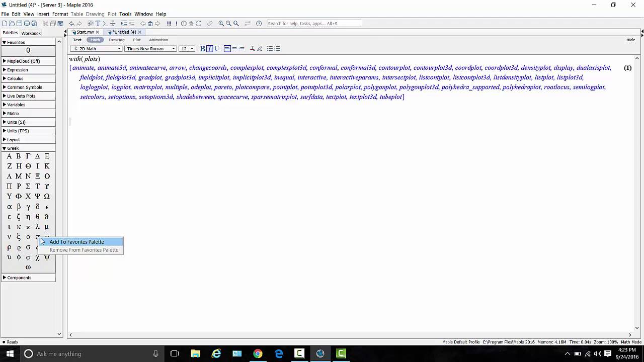Create a new document from the toolbar
644x362 pixels.
(4, 24)
